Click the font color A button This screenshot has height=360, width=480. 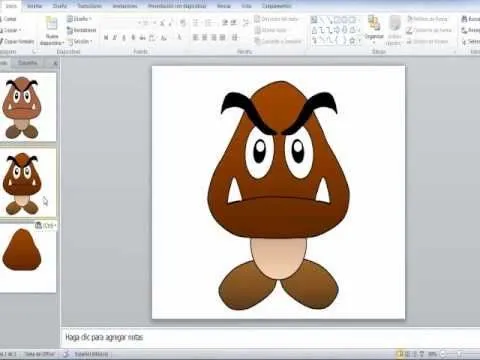point(179,38)
